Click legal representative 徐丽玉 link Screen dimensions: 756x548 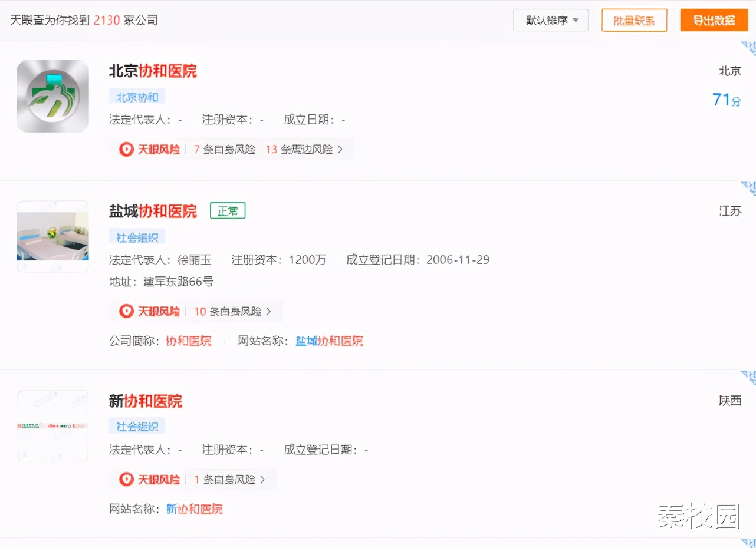[x=195, y=259]
